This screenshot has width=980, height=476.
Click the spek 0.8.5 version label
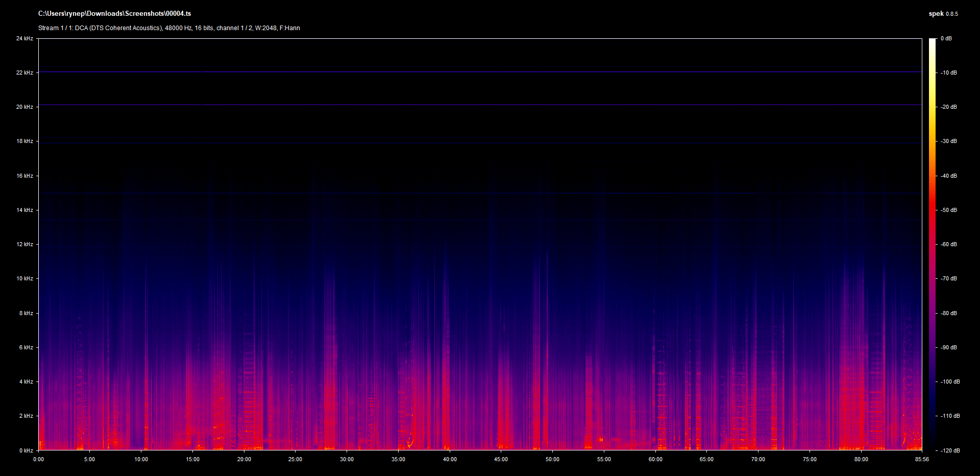coord(943,14)
